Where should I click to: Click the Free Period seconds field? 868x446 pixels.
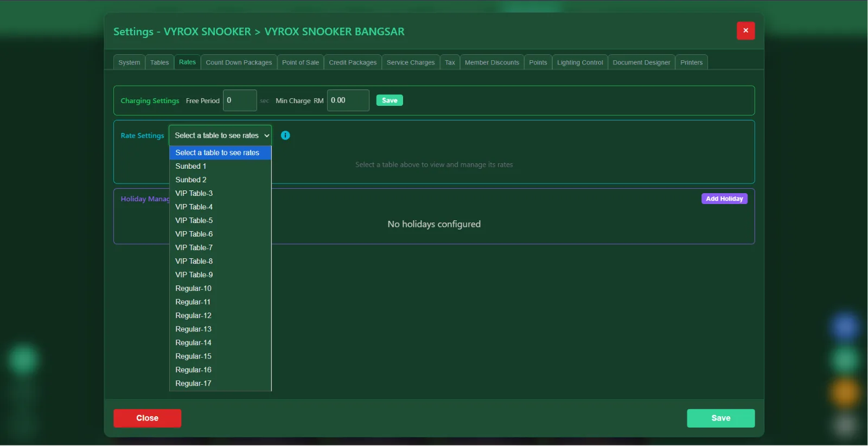[x=240, y=100]
